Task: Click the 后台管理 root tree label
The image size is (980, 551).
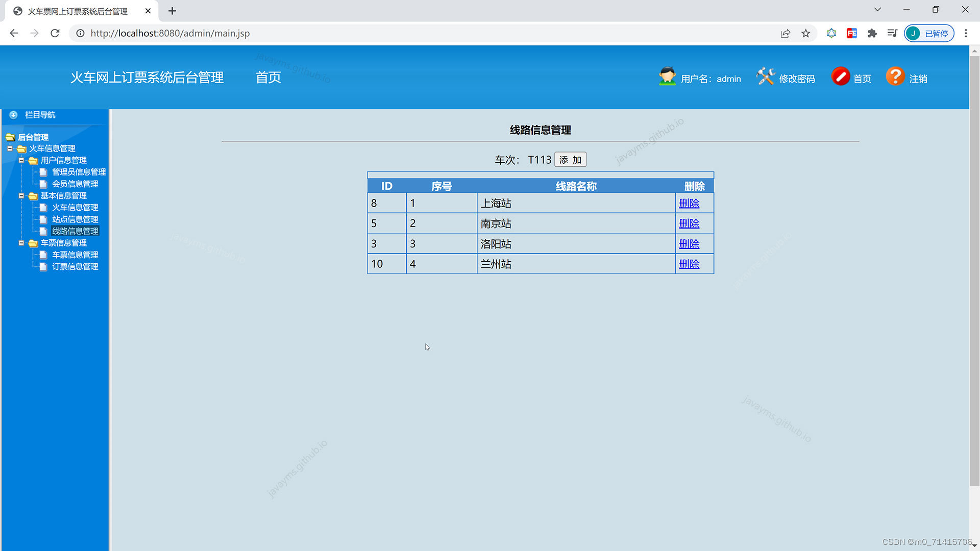Action: pos(33,137)
